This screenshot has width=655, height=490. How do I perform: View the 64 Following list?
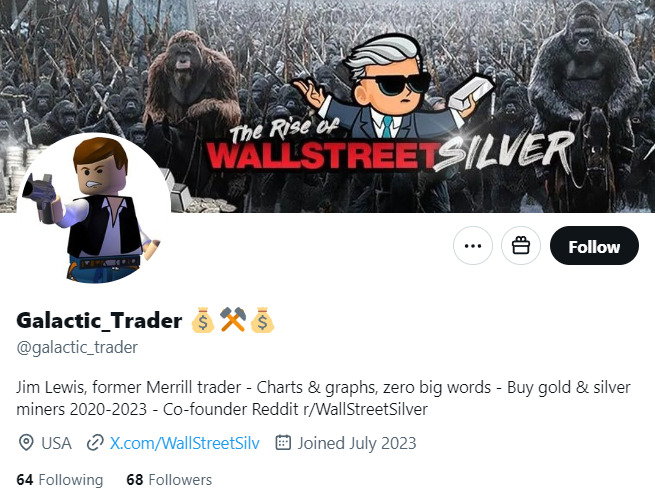pyautogui.click(x=59, y=480)
